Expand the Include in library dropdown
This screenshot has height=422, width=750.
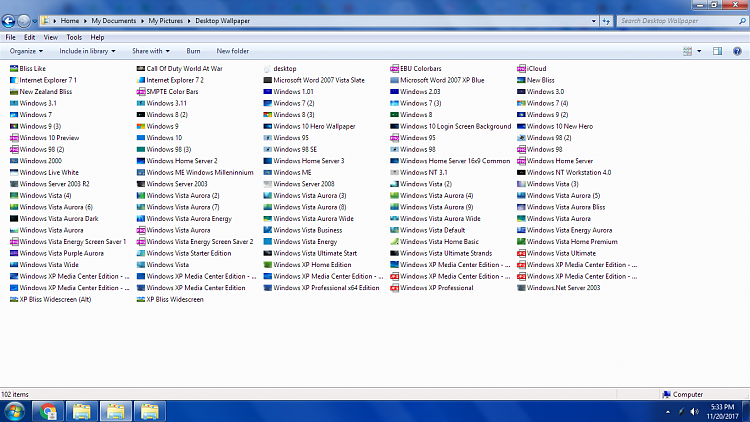click(x=87, y=51)
